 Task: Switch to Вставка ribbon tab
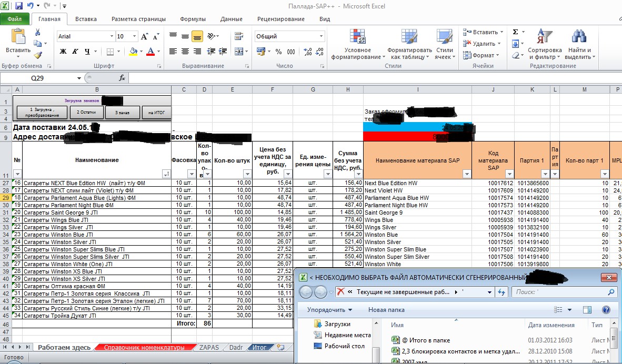coord(86,19)
